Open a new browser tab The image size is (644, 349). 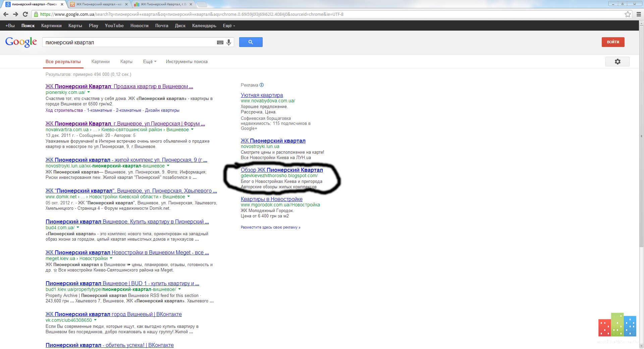point(202,4)
